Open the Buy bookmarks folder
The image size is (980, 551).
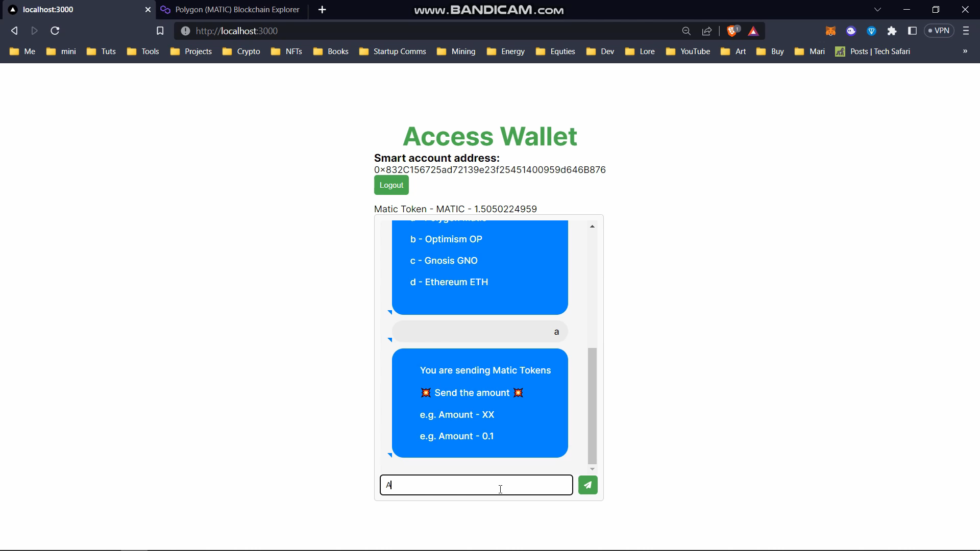[770, 52]
